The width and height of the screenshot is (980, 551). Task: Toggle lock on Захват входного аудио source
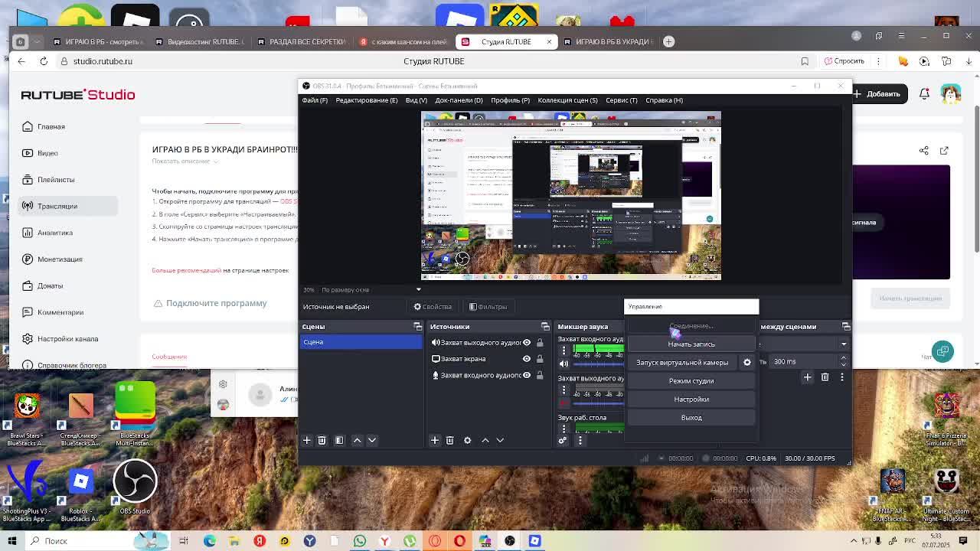coord(540,375)
